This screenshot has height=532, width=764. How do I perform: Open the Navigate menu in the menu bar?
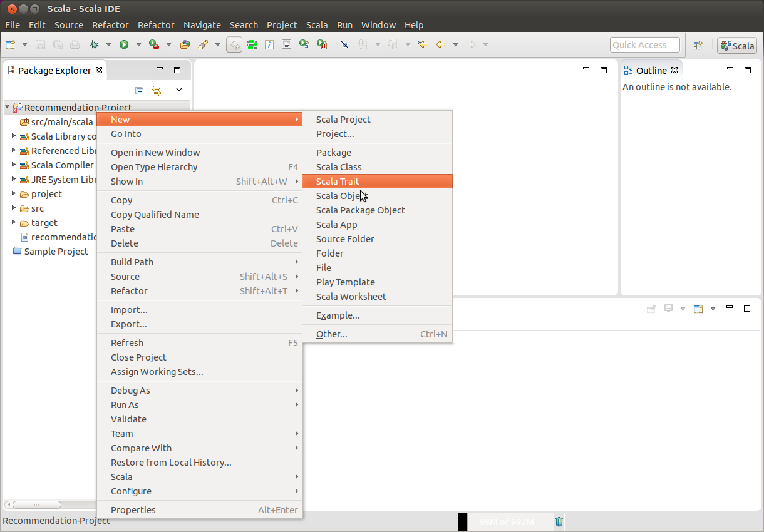[202, 25]
